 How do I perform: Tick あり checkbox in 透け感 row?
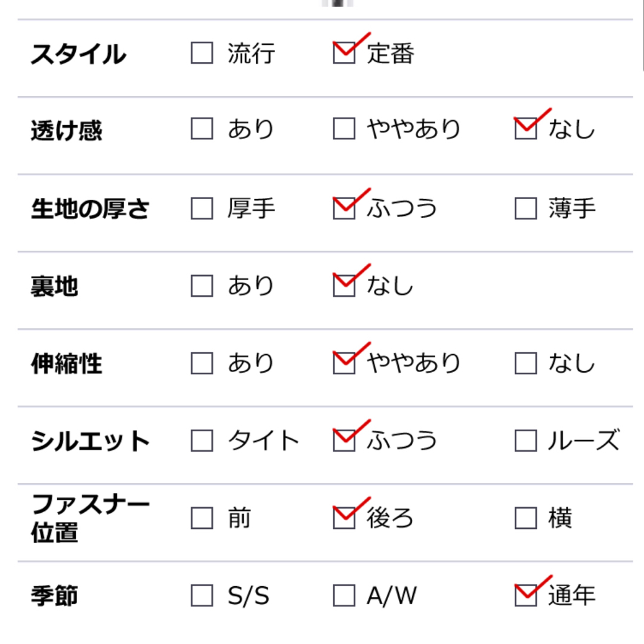click(x=202, y=129)
